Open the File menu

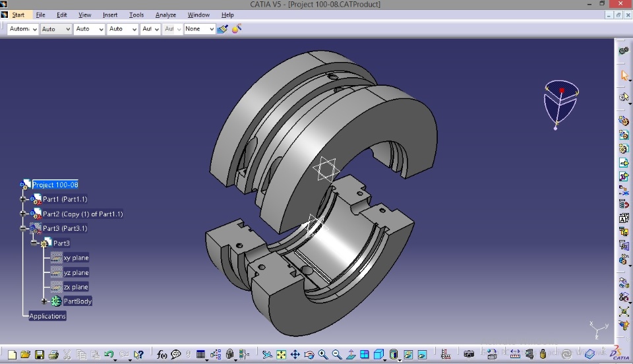(40, 15)
